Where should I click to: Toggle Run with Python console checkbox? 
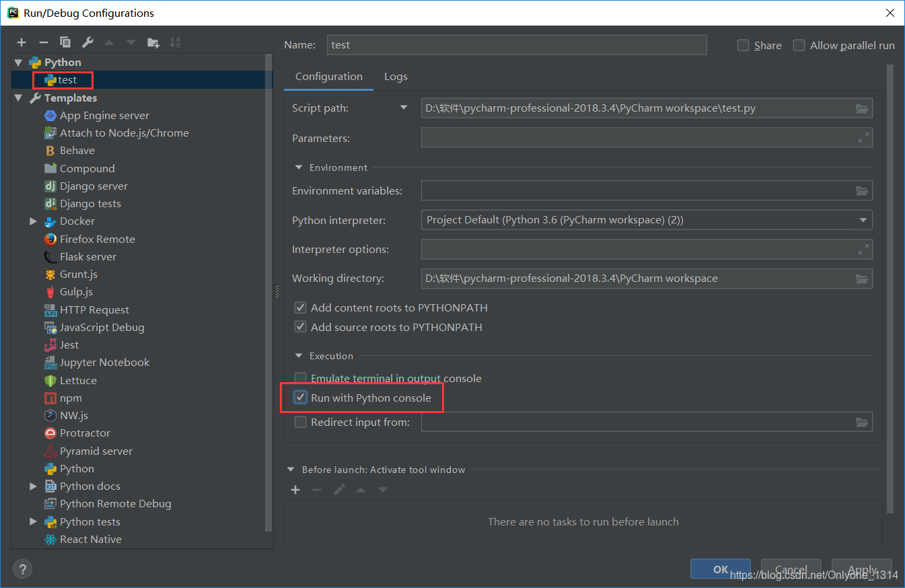click(x=300, y=398)
